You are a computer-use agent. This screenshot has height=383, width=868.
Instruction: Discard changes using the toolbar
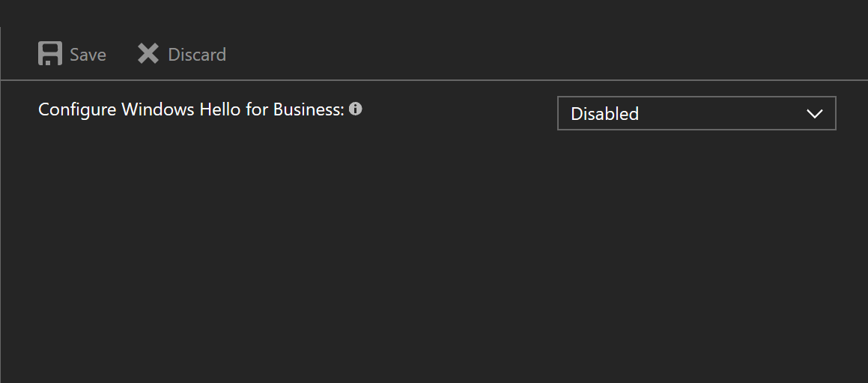pos(181,54)
